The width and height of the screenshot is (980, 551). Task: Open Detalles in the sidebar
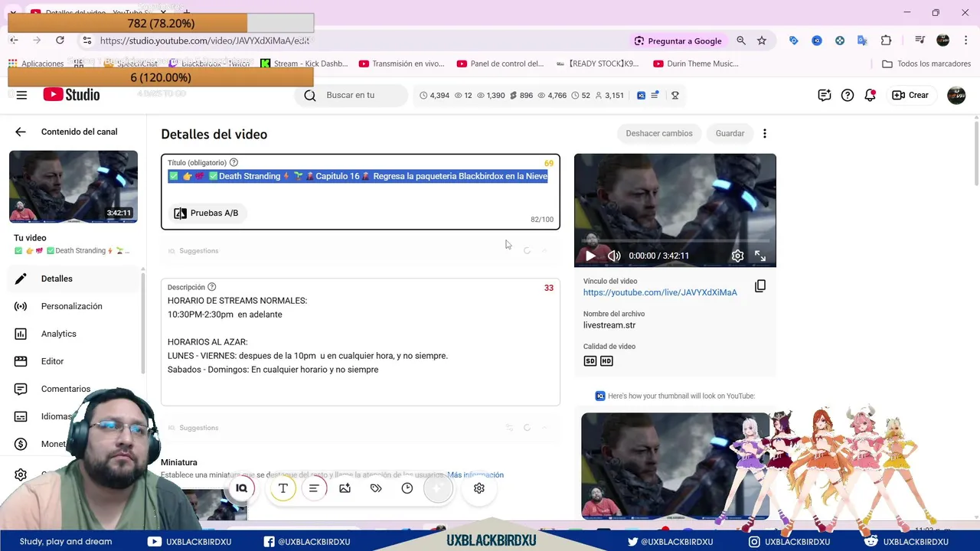tap(73, 279)
